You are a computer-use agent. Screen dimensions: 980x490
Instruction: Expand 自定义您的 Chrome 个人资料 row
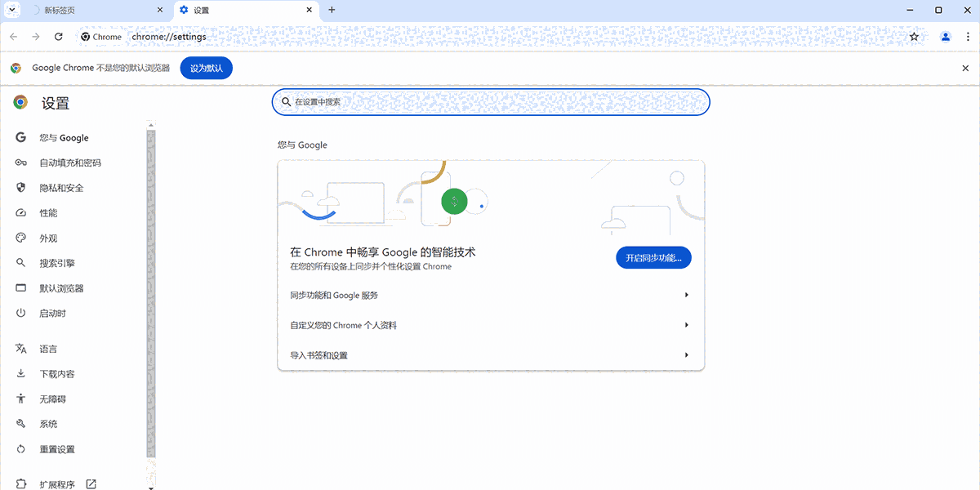[490, 324]
